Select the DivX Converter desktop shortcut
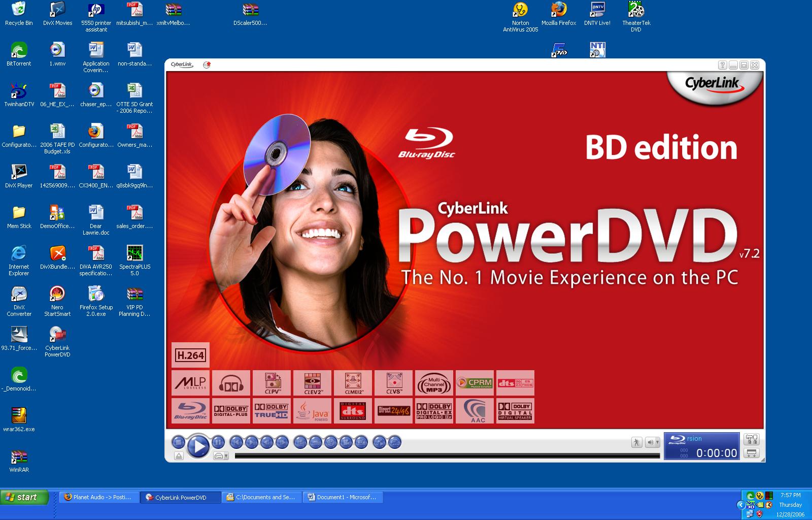Screen dimensions: 812x520 pyautogui.click(x=19, y=301)
